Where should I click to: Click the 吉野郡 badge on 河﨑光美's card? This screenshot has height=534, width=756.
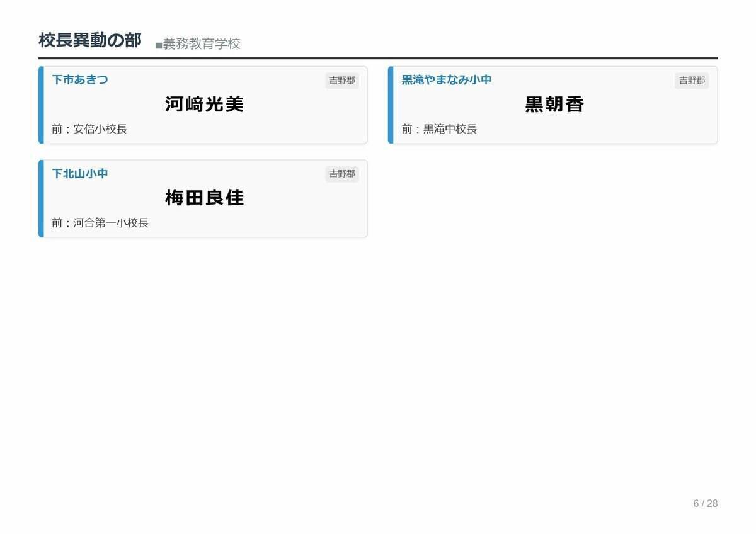coord(341,80)
